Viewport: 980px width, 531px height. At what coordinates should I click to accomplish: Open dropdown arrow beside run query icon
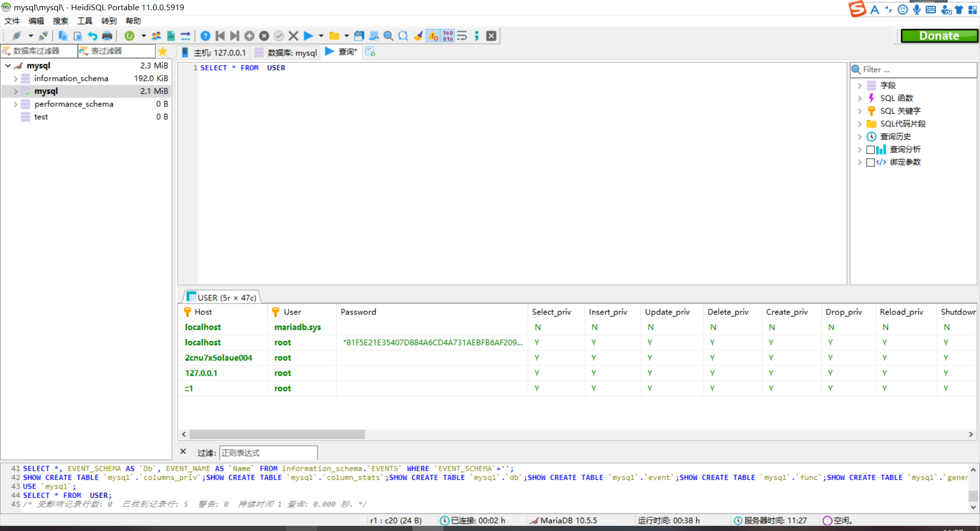(321, 36)
